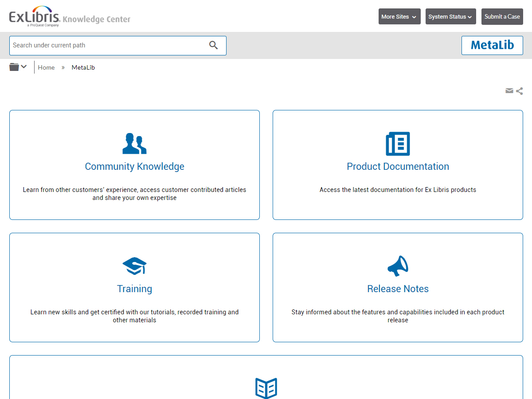Click the envelope email icon

(x=509, y=91)
